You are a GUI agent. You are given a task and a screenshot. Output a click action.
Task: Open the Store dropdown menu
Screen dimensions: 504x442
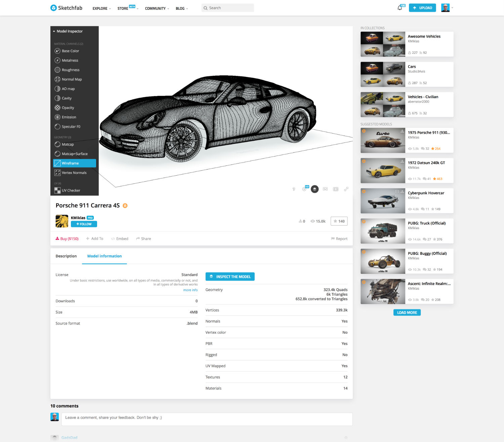(x=128, y=8)
